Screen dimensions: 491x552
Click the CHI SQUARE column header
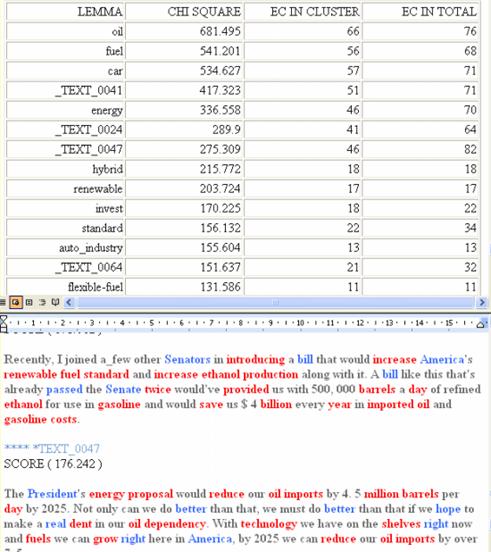185,12
